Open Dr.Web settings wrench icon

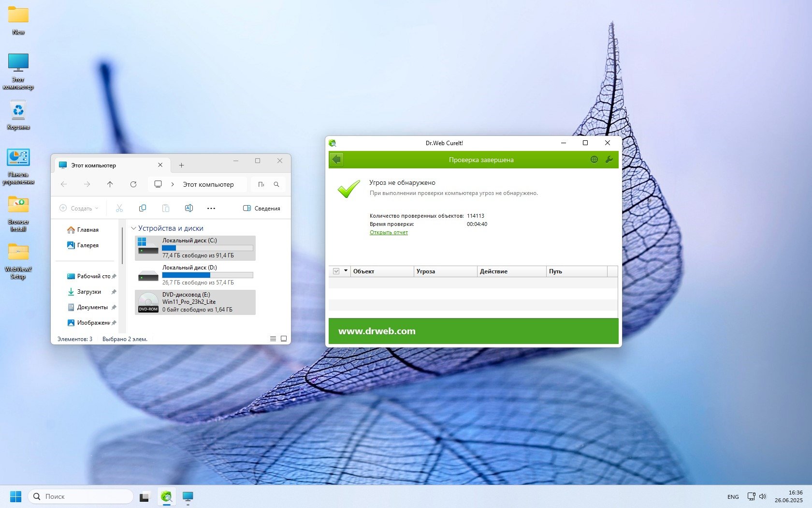[x=609, y=160]
